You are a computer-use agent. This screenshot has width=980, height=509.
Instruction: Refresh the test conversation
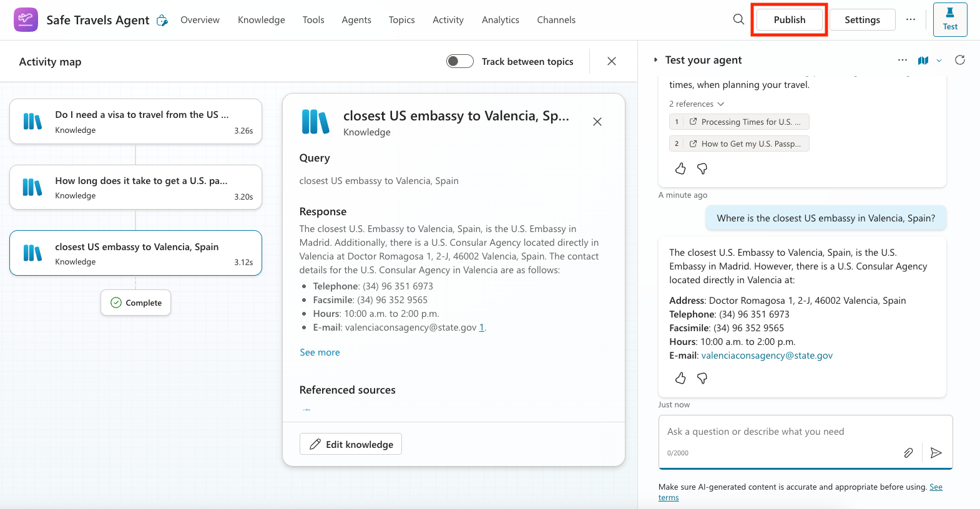pos(960,60)
